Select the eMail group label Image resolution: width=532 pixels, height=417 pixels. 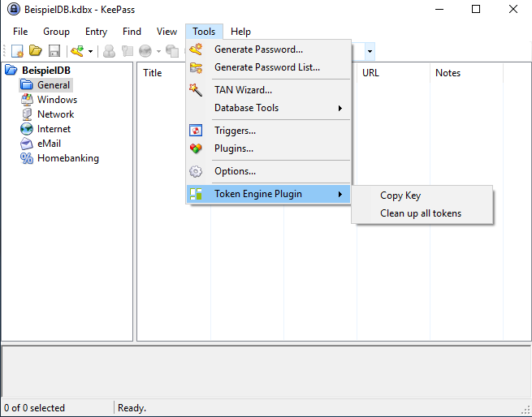tap(49, 144)
